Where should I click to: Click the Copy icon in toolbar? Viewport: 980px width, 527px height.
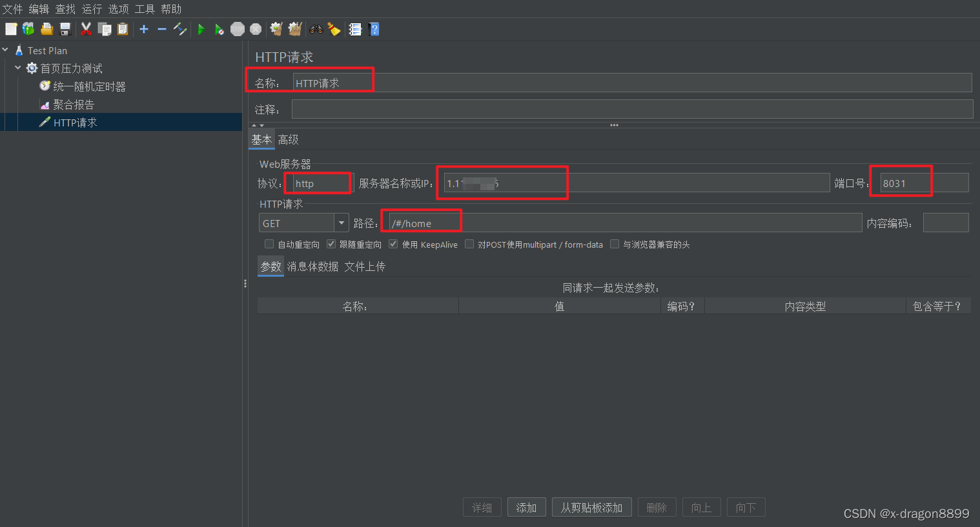click(x=104, y=29)
